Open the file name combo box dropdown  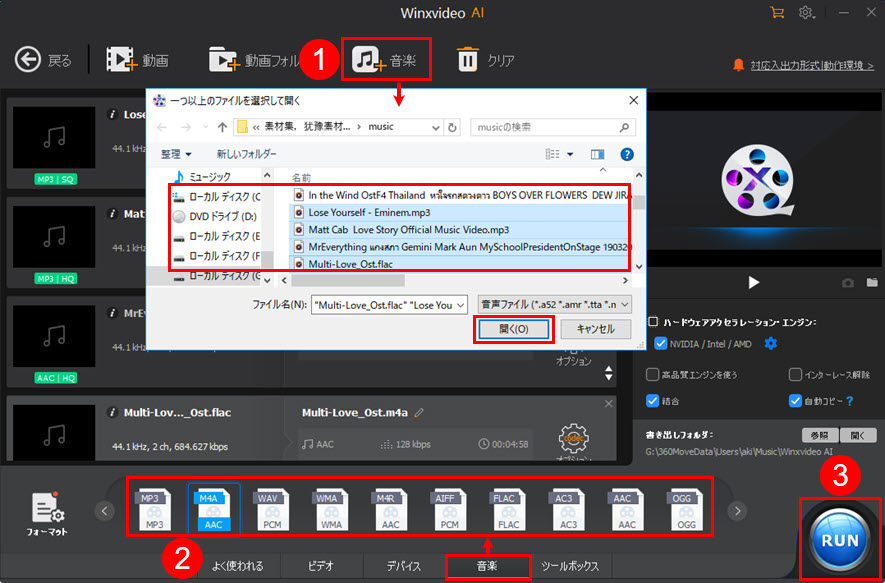pos(460,305)
